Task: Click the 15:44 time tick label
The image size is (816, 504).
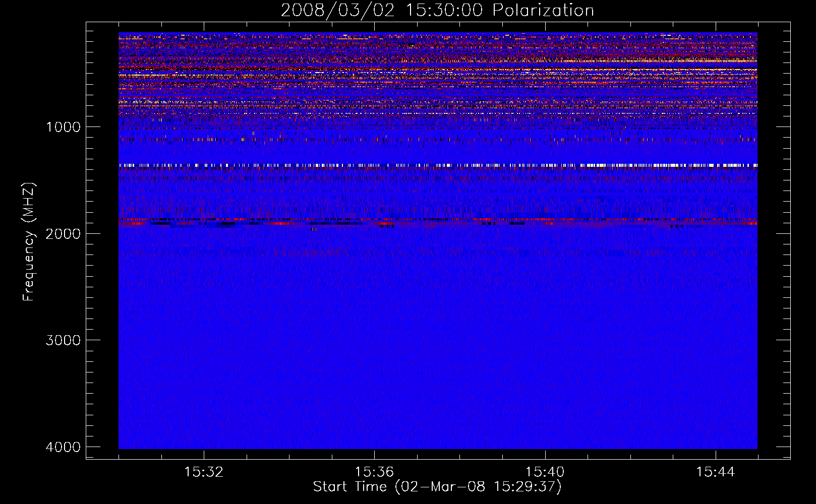Action: tap(715, 472)
